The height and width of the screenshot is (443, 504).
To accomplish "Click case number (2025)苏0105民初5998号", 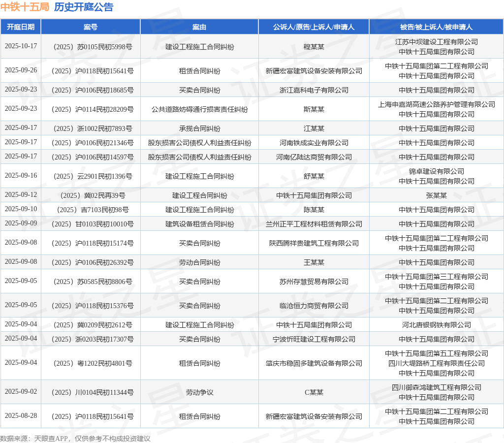I will coord(93,47).
